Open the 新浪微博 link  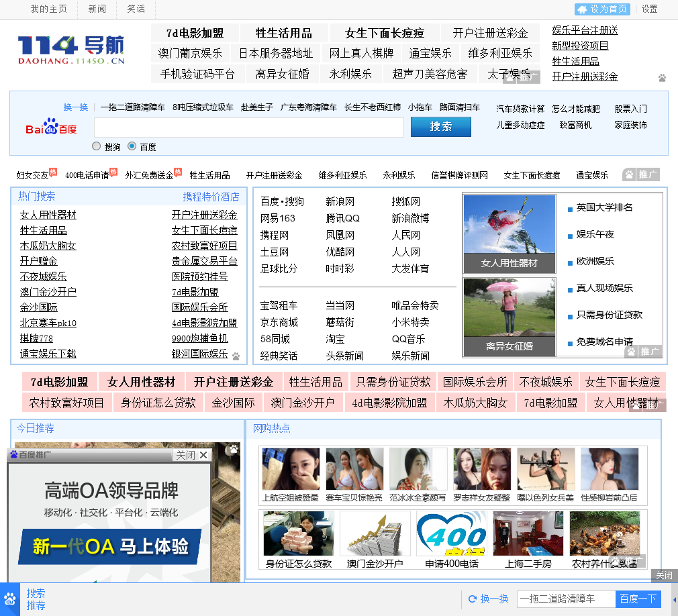pos(410,218)
